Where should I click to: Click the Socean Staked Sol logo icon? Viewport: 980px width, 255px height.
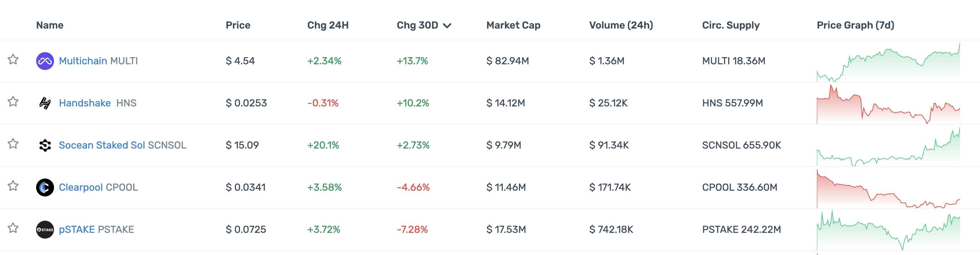pyautogui.click(x=45, y=145)
